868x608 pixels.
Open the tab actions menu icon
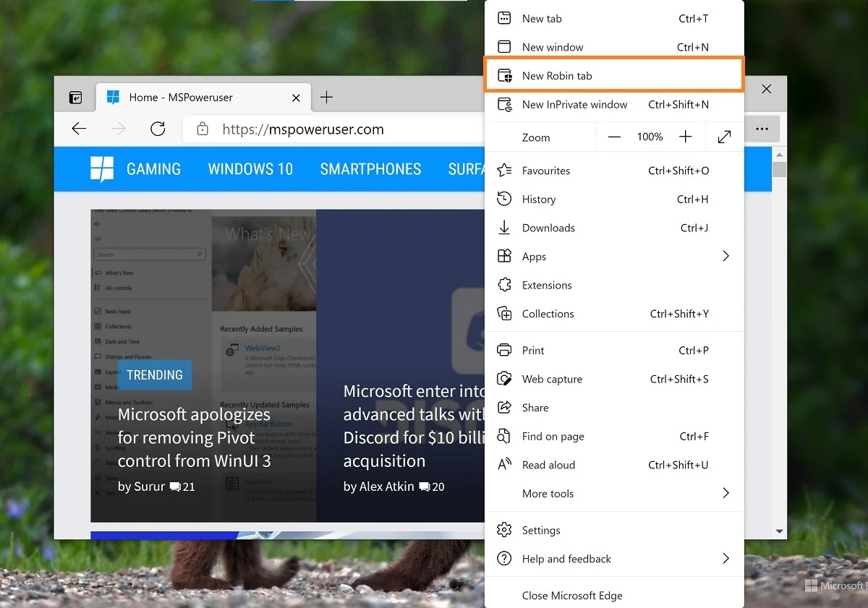tap(75, 98)
